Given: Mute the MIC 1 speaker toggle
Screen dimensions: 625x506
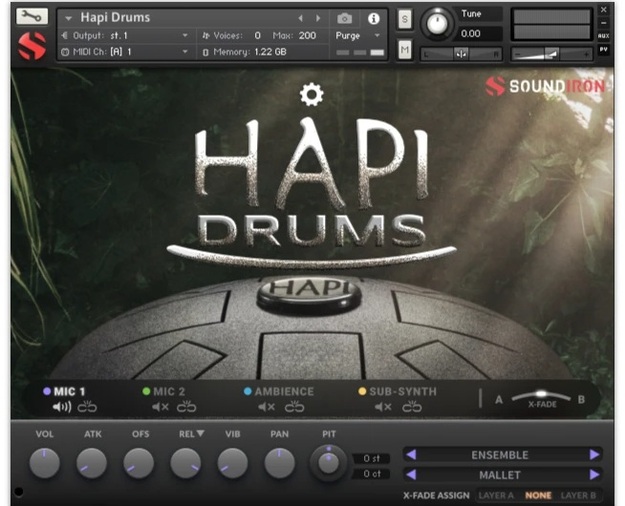Looking at the screenshot, I should (x=61, y=407).
